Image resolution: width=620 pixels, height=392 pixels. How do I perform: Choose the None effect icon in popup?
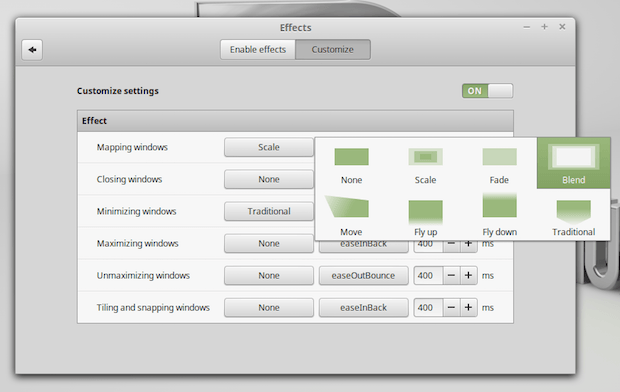click(x=351, y=157)
